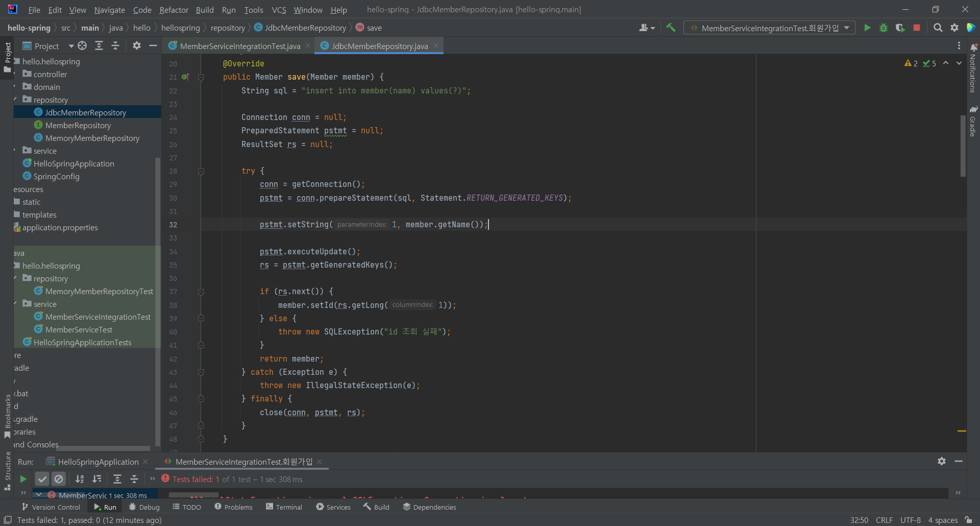Image resolution: width=980 pixels, height=526 pixels.
Task: Fold the save method at line 21
Action: pyautogui.click(x=201, y=77)
